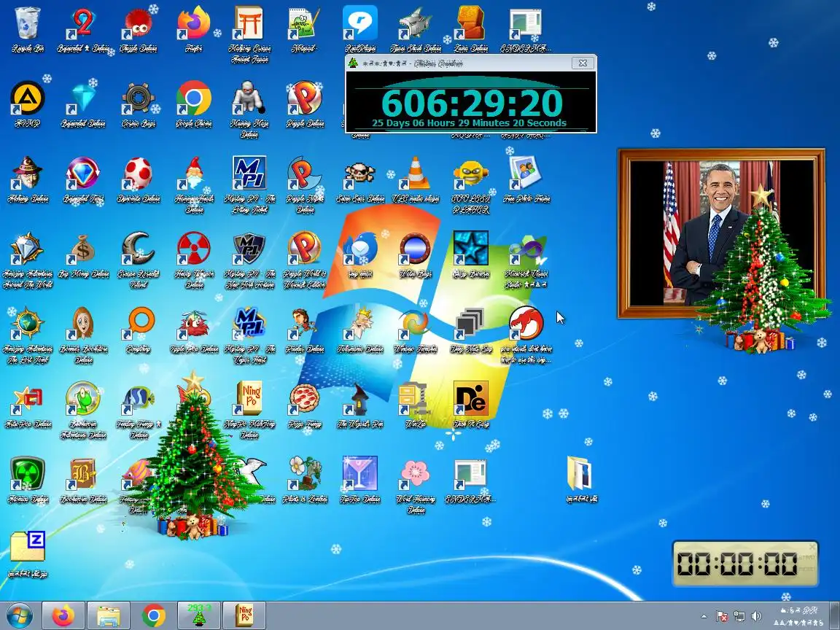Image resolution: width=840 pixels, height=630 pixels.
Task: Launch Everything search orange icon
Action: (x=139, y=324)
